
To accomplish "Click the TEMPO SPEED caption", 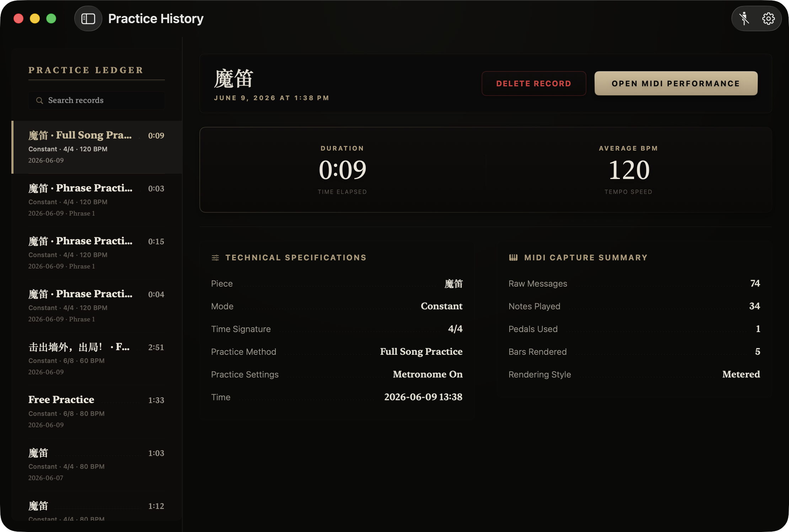I will tap(628, 192).
